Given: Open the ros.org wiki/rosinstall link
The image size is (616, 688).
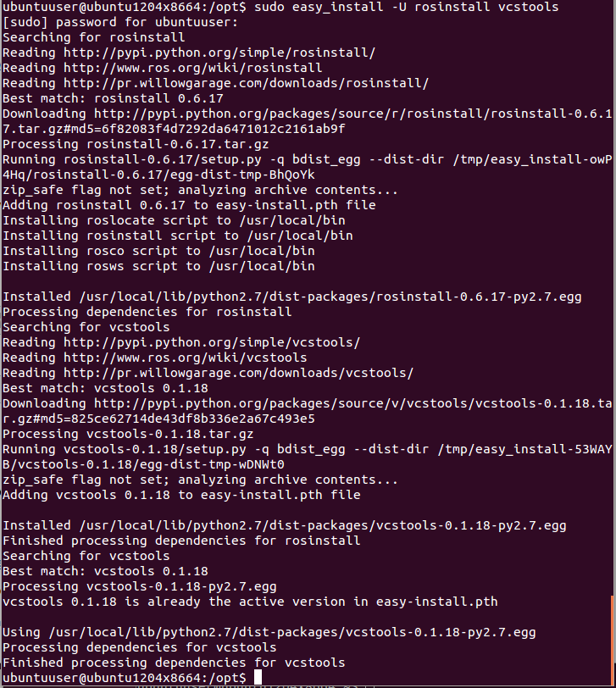Looking at the screenshot, I should (x=188, y=68).
